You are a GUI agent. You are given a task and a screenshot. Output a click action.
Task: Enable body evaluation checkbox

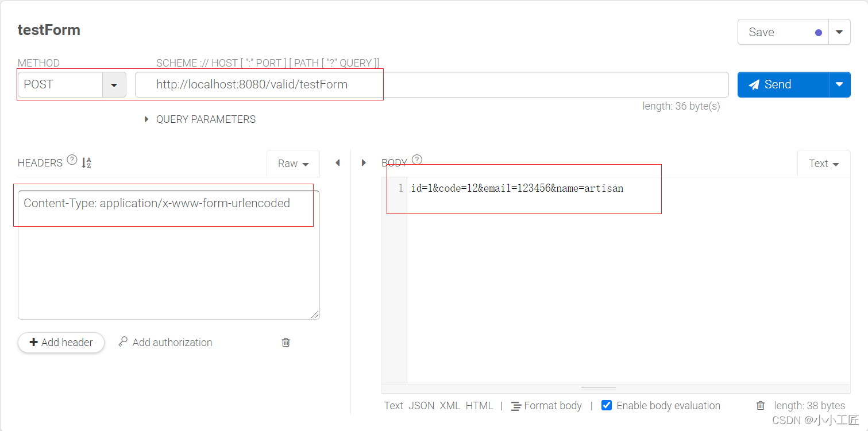click(607, 405)
